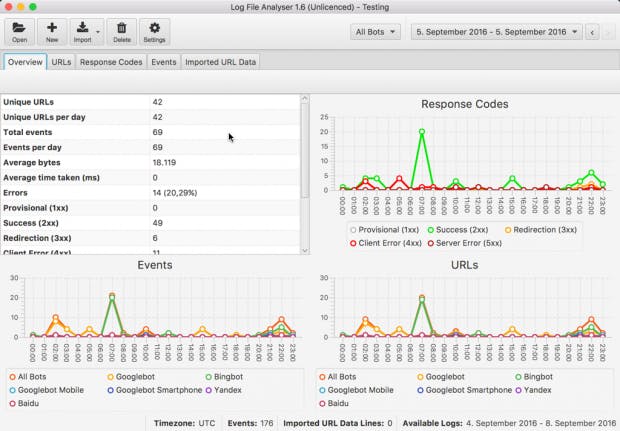Click the URLs chart title

coord(465,265)
